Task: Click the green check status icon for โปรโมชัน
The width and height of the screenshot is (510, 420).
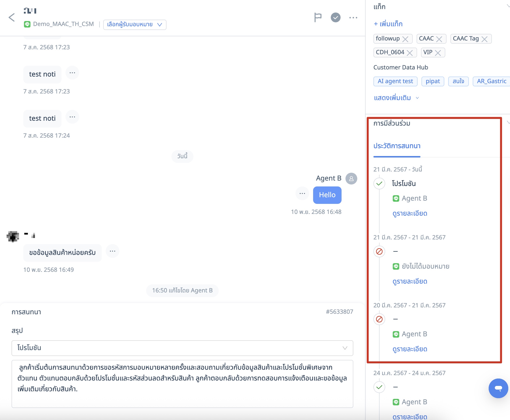Action: point(379,184)
